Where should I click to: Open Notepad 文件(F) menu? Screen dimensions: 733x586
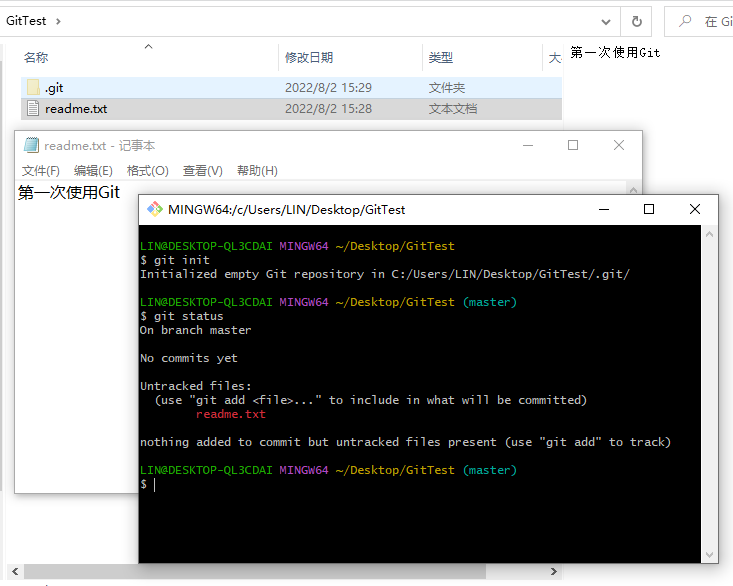click(x=41, y=171)
